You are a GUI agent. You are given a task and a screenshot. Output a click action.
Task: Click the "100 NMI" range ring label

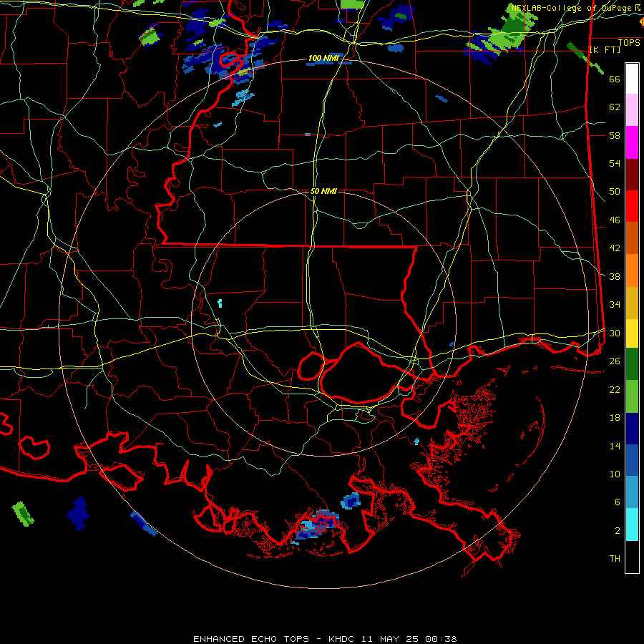323,59
